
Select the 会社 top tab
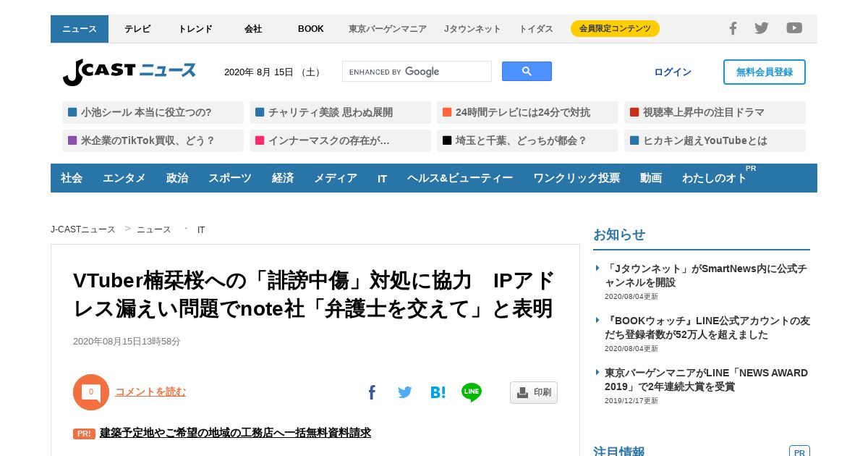[x=253, y=29]
